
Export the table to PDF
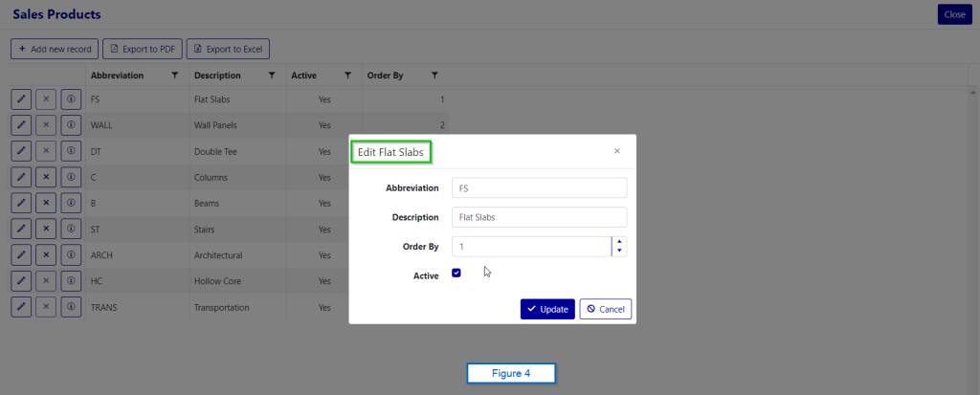click(143, 49)
